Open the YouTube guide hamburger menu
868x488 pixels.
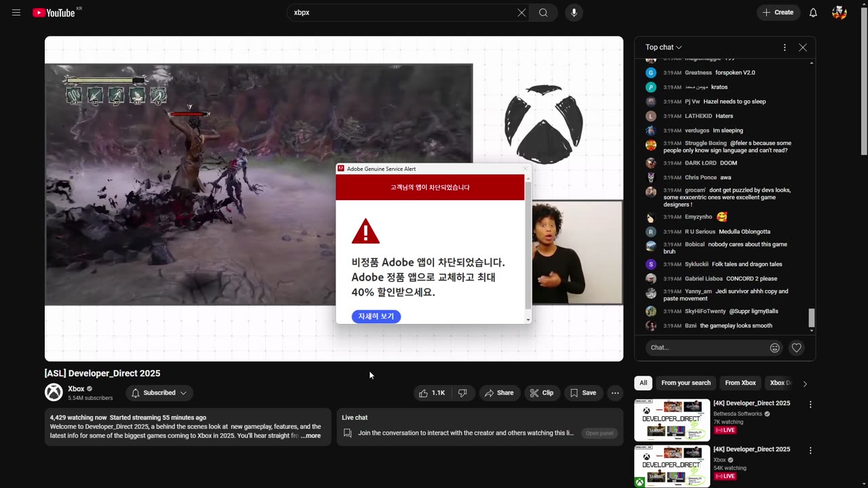pyautogui.click(x=16, y=13)
